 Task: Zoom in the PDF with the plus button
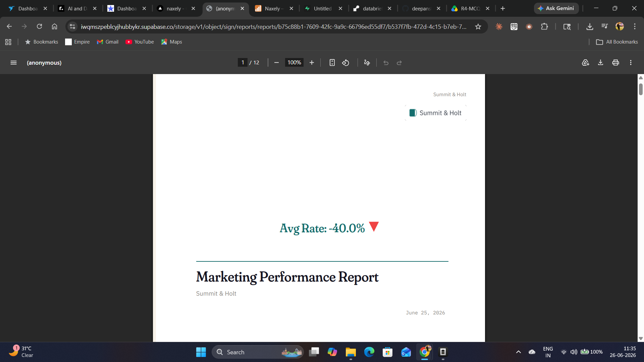312,63
